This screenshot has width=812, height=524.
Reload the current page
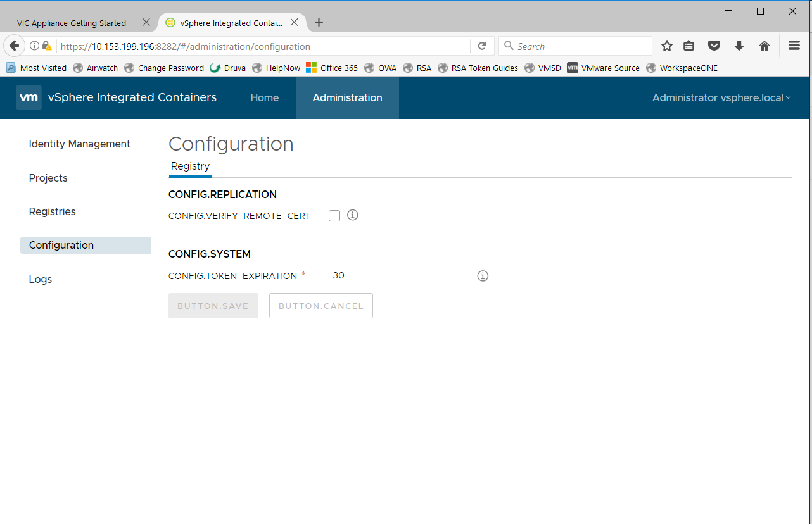(482, 46)
